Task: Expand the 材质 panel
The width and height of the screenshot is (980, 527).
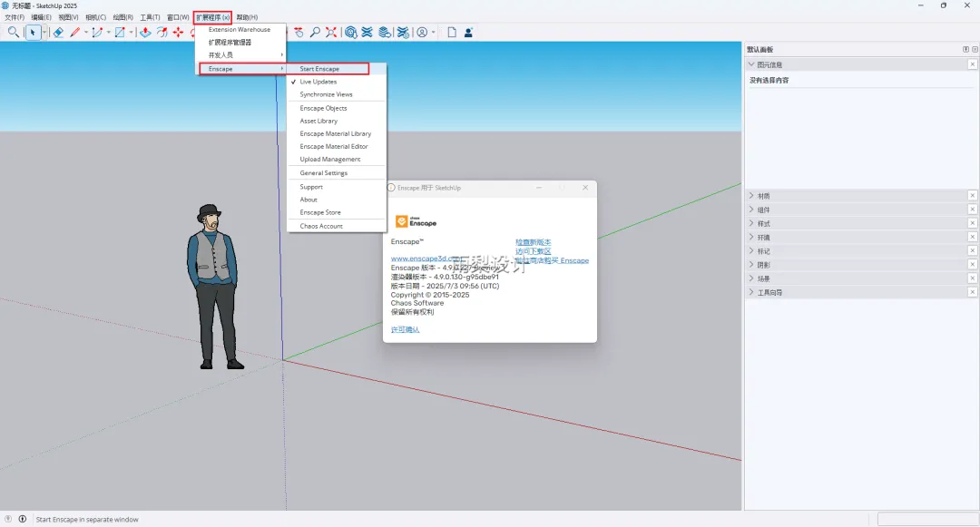Action: click(x=752, y=195)
